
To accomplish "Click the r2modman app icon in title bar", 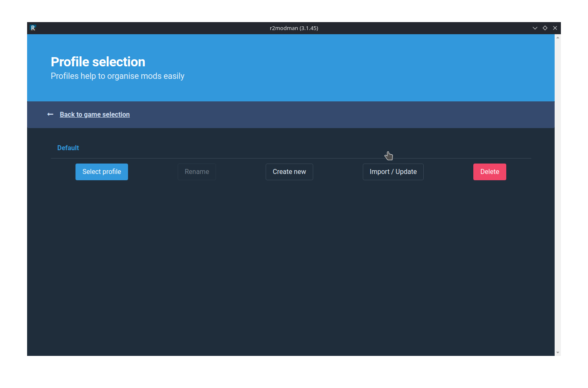I will (x=33, y=28).
